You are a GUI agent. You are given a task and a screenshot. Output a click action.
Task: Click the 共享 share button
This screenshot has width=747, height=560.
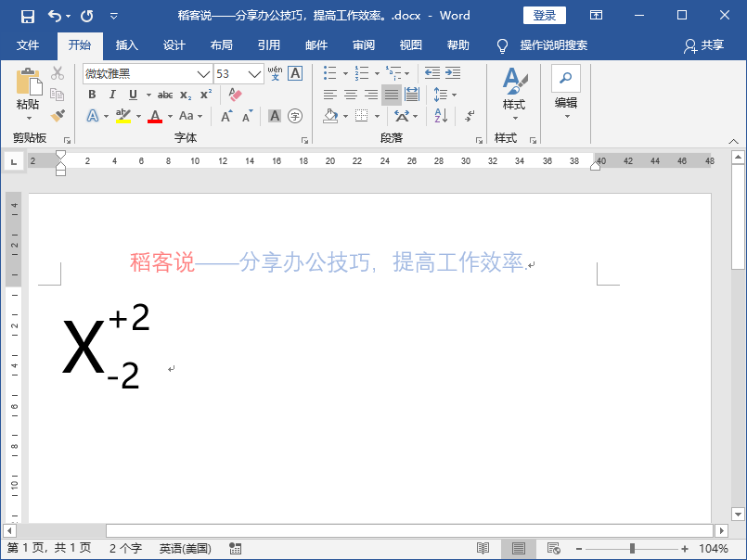[703, 45]
